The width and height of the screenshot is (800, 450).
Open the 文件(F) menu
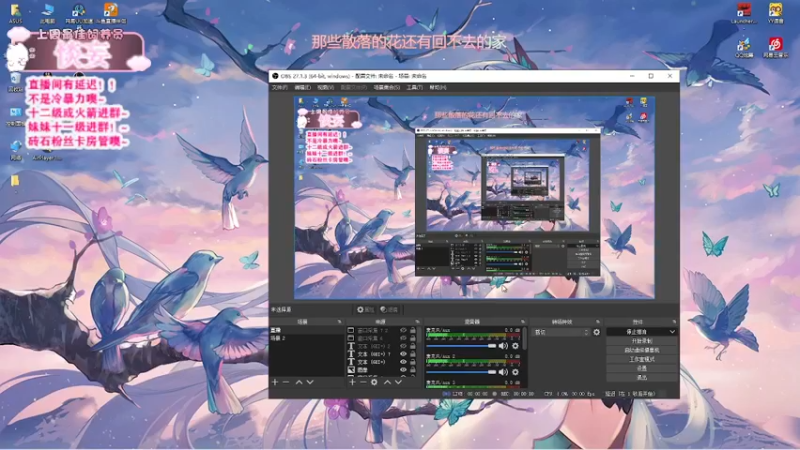tap(280, 88)
